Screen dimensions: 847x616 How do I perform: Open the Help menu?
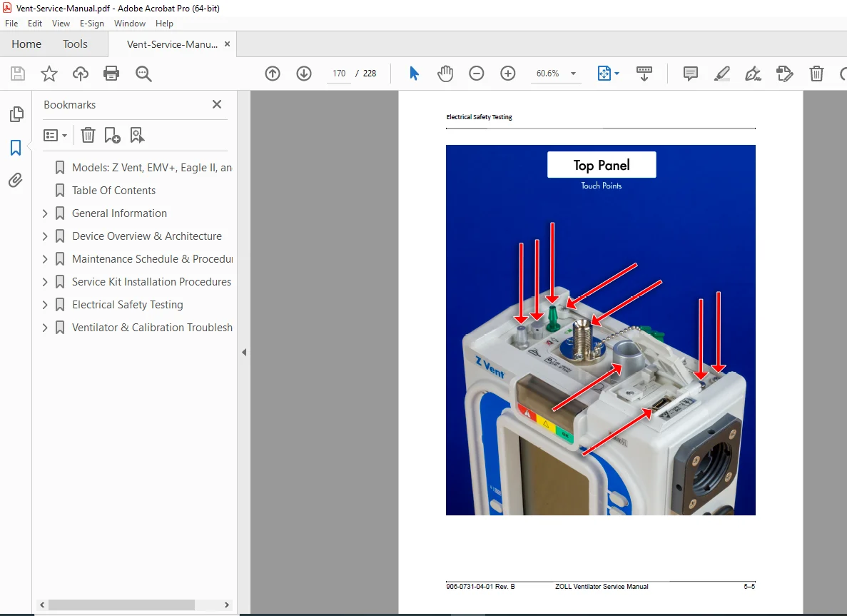pyautogui.click(x=164, y=24)
